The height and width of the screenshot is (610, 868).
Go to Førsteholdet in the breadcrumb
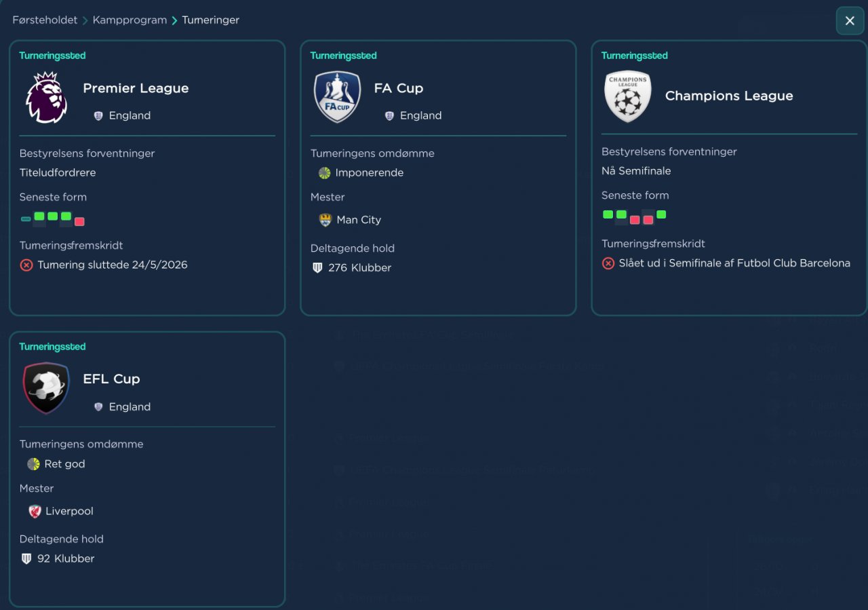pos(45,20)
